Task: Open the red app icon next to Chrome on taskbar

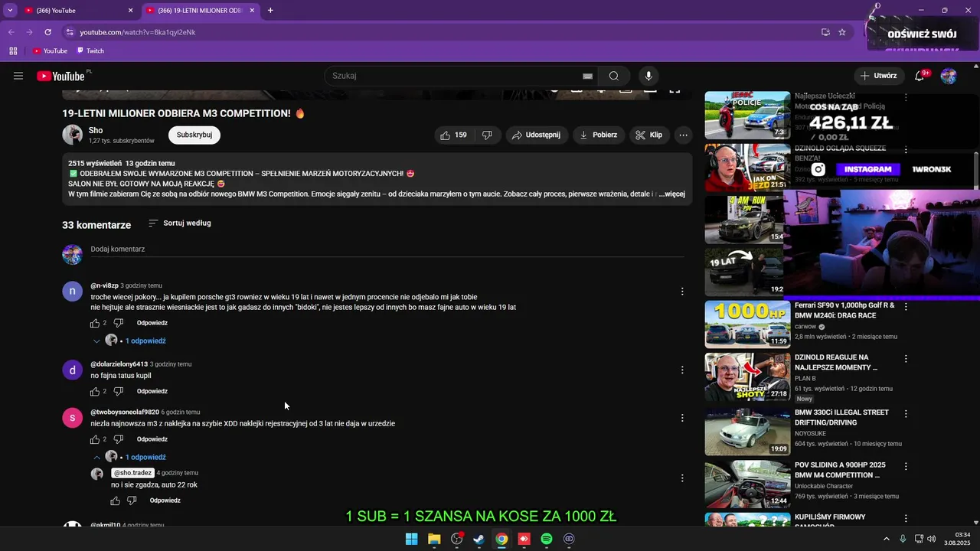Action: (x=524, y=539)
